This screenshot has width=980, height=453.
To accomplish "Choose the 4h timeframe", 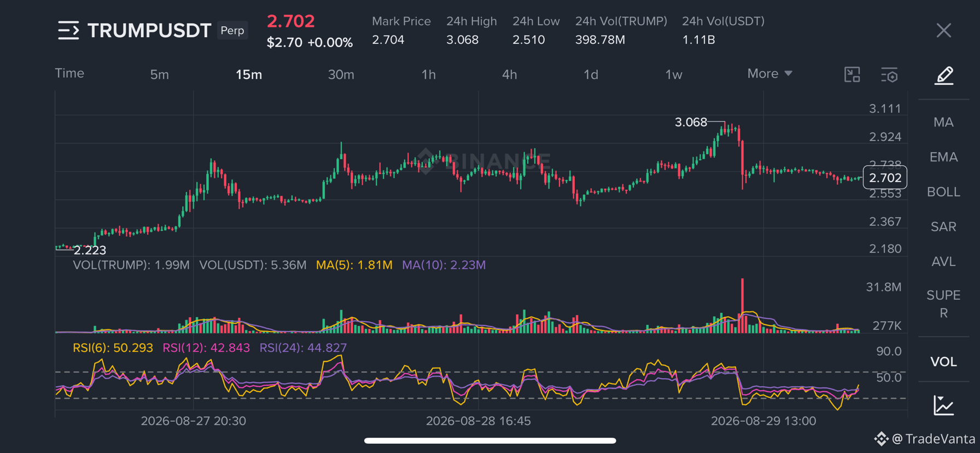I will pyautogui.click(x=510, y=74).
